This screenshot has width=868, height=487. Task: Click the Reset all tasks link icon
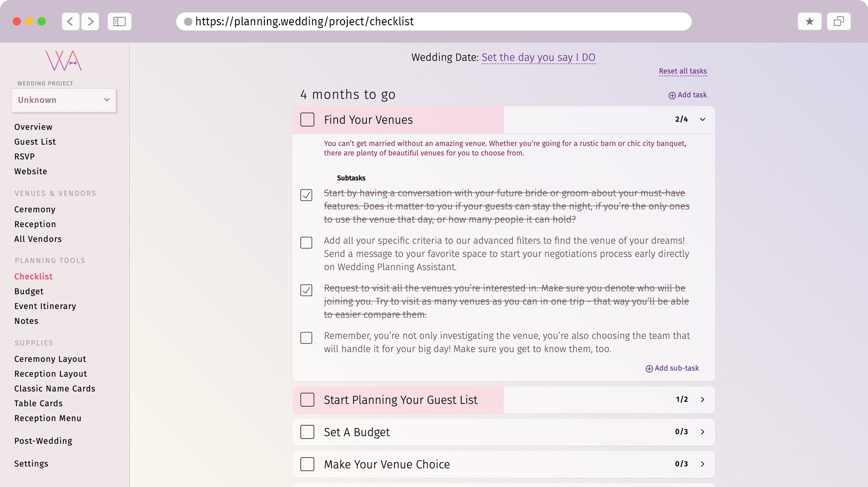[x=683, y=71]
